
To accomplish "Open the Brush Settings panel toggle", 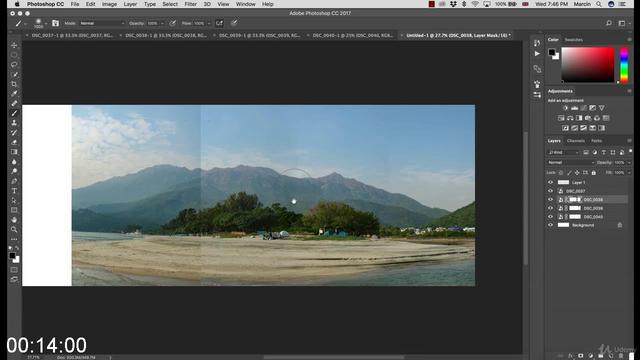I will [55, 23].
